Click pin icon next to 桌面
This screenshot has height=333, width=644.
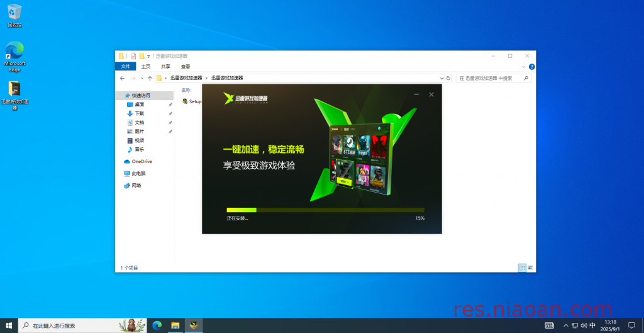170,104
